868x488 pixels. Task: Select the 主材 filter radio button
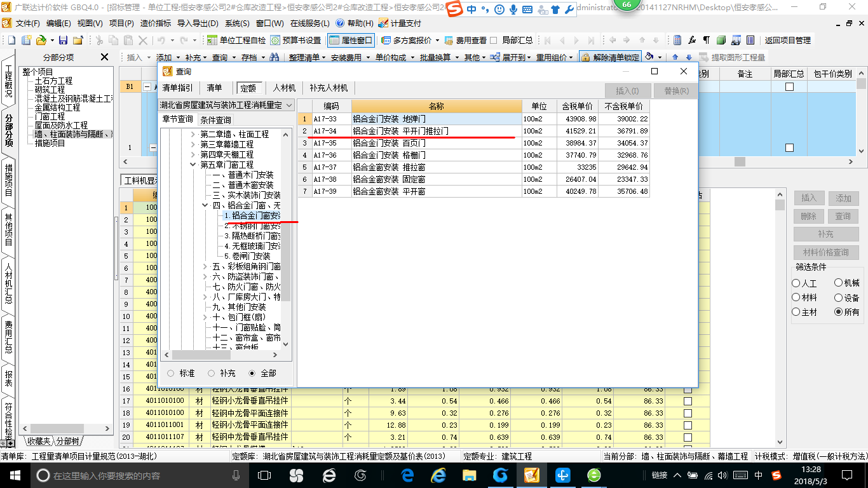point(796,312)
